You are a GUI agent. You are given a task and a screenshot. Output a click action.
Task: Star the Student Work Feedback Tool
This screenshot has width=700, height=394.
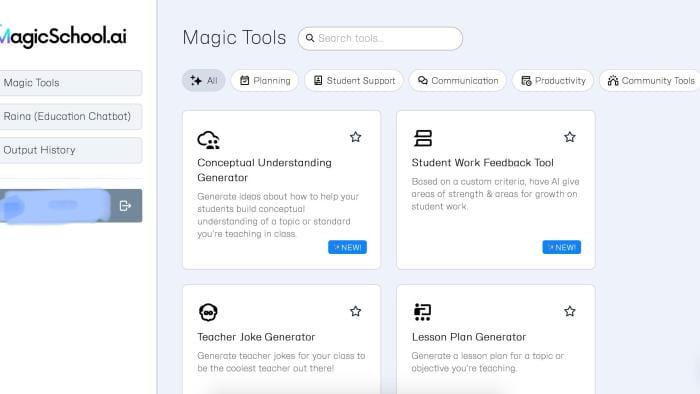pyautogui.click(x=570, y=137)
